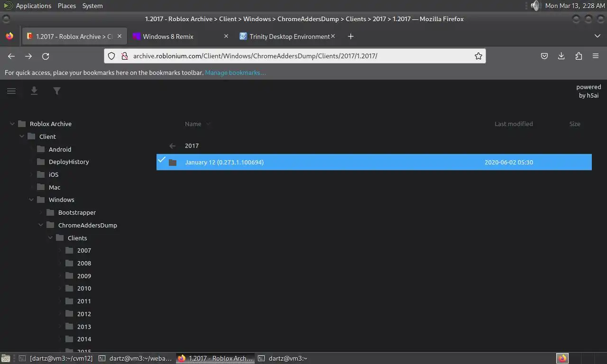Click the volume speaker icon in panel
This screenshot has width=607, height=364.
click(535, 6)
